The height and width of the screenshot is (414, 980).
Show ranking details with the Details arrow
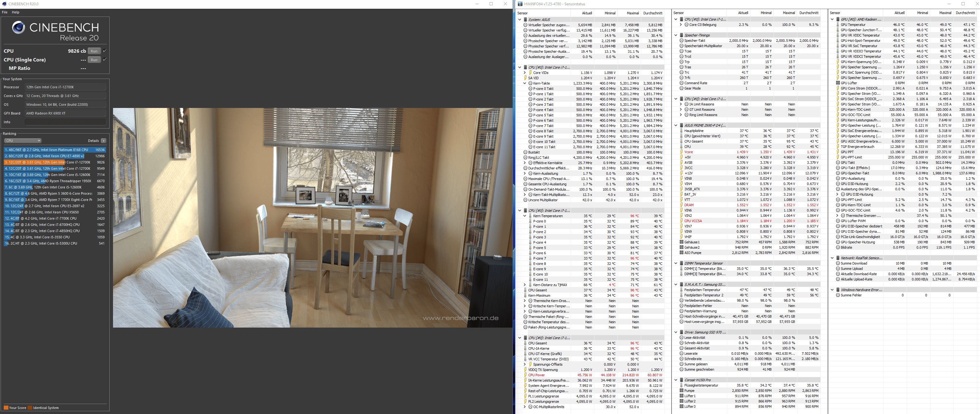[x=103, y=141]
